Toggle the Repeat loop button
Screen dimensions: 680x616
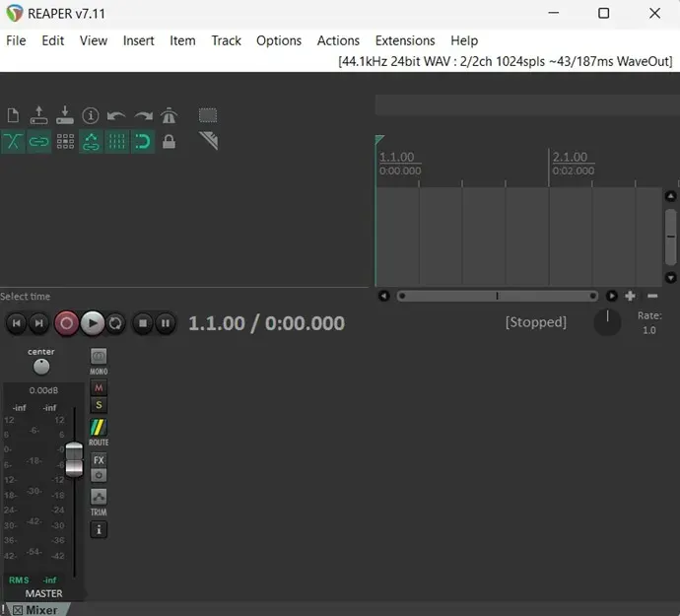[115, 323]
